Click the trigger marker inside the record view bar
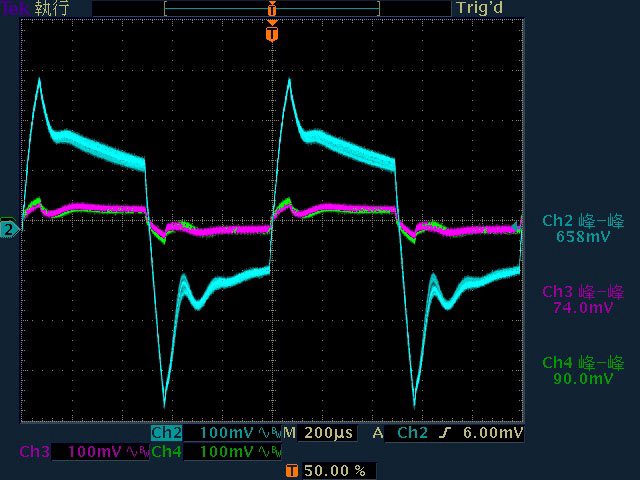This screenshot has width=640, height=480. [271, 8]
